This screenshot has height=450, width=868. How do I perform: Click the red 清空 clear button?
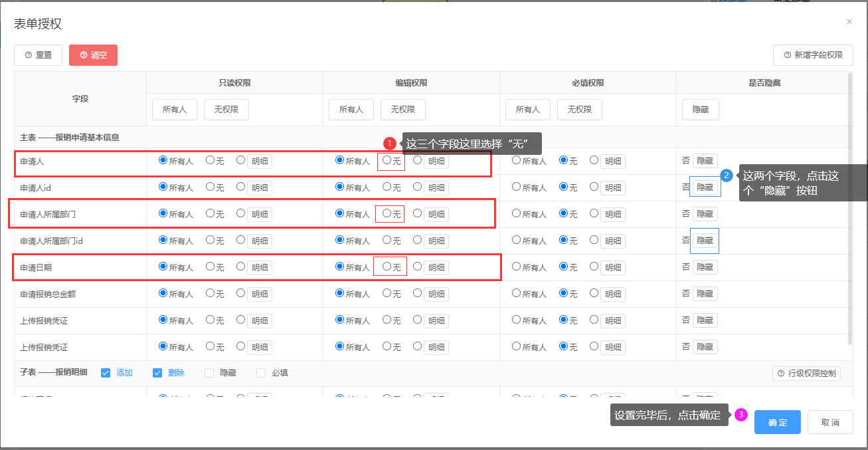point(93,55)
